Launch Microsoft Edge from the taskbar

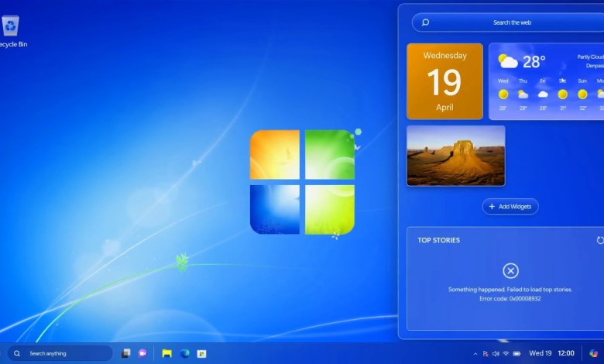click(184, 353)
